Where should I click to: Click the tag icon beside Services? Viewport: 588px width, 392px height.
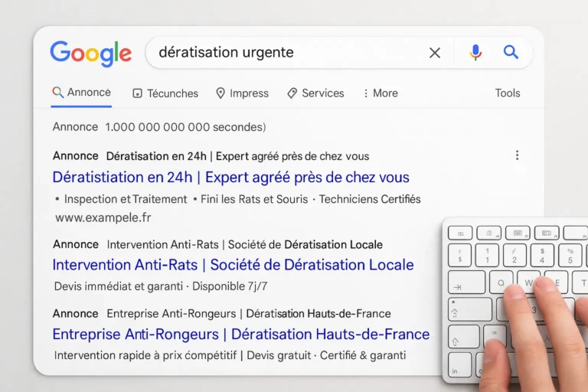[x=292, y=93]
